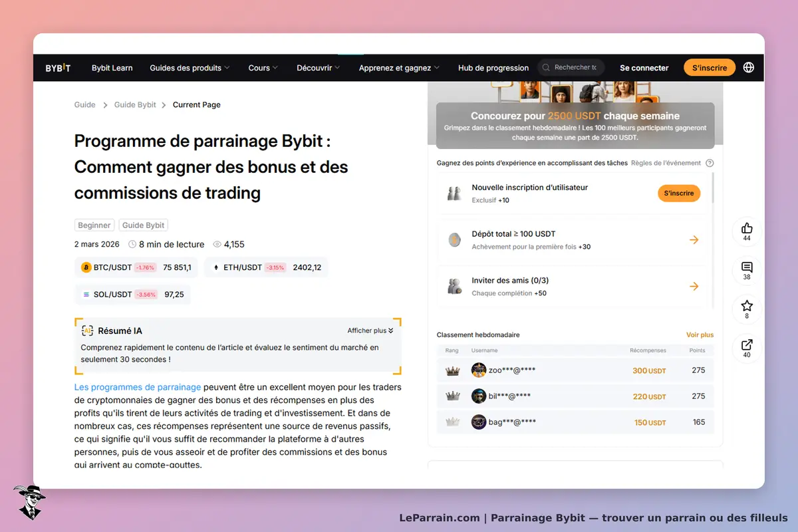Click the ETH/USDT ethereum icon
The width and height of the screenshot is (798, 532).
point(215,267)
